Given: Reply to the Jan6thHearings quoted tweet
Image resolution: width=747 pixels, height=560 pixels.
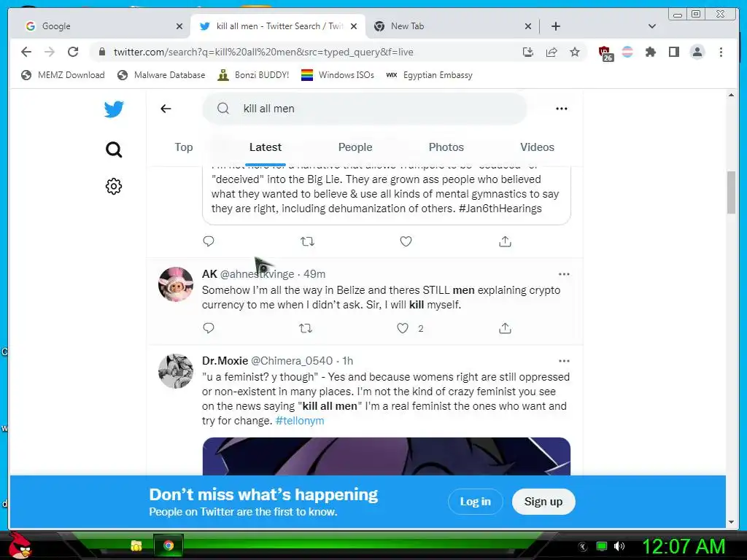Looking at the screenshot, I should [x=209, y=241].
